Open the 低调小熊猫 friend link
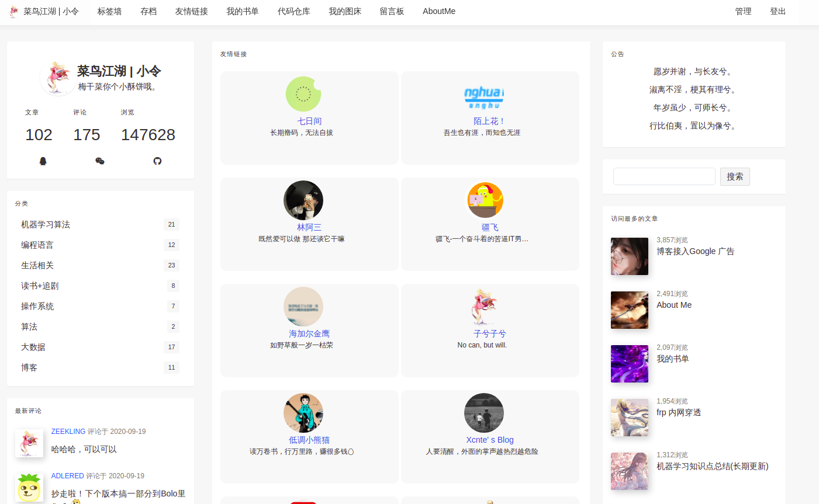Viewport: 819px width, 504px height. coord(309,440)
